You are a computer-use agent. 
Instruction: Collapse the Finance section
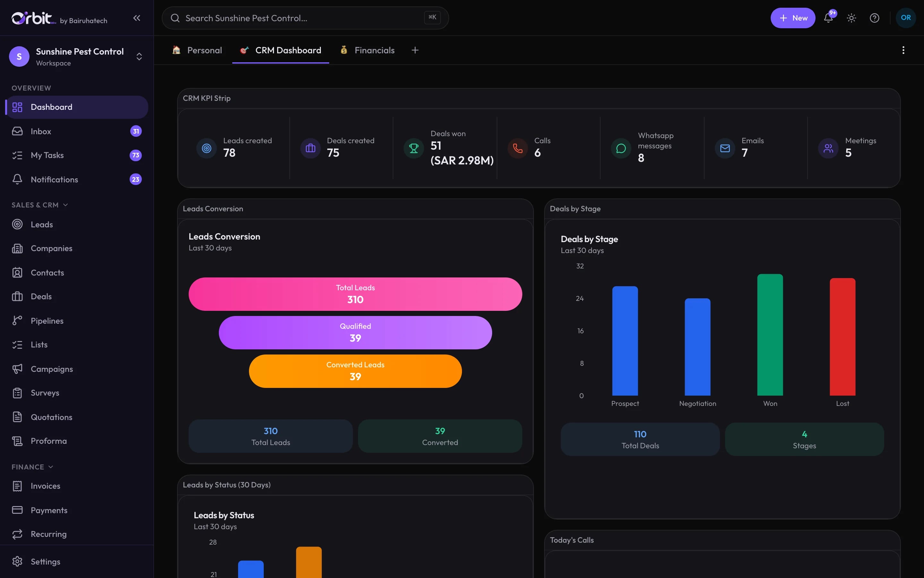point(32,467)
